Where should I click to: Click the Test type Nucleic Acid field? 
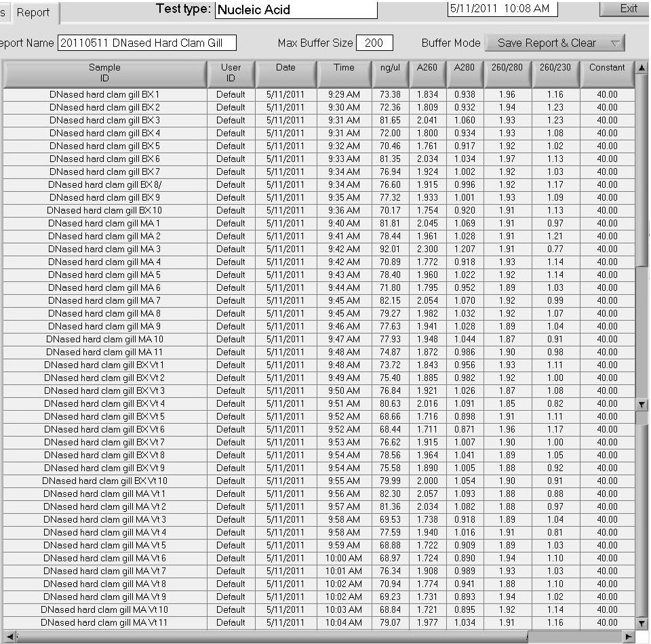[x=295, y=9]
